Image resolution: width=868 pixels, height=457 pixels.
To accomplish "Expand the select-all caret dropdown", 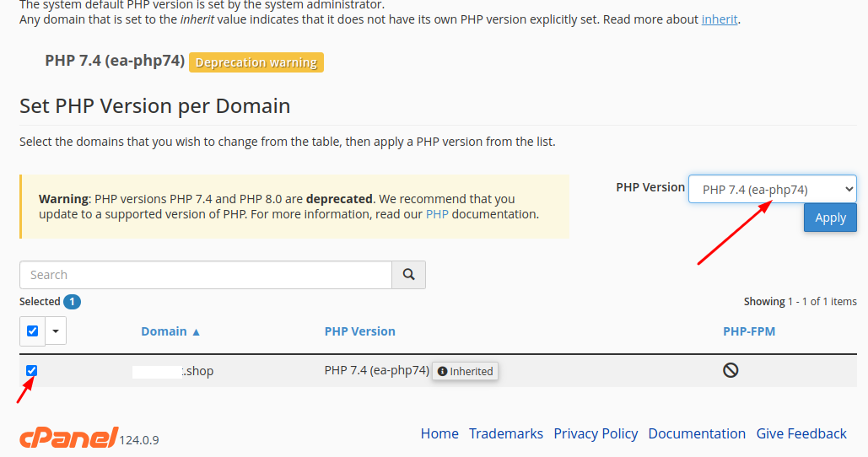I will click(56, 331).
